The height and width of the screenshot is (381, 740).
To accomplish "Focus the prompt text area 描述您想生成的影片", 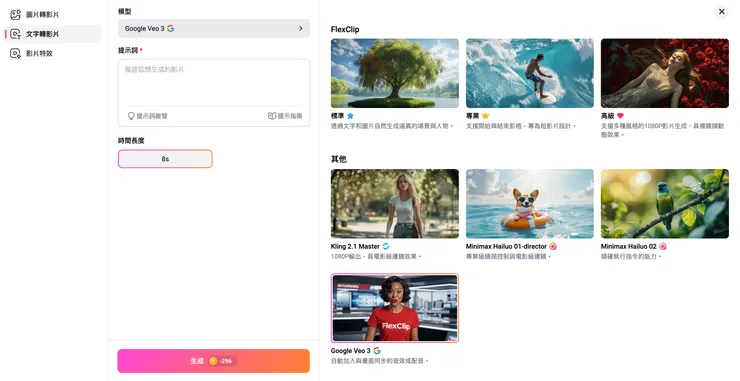I will (x=214, y=83).
